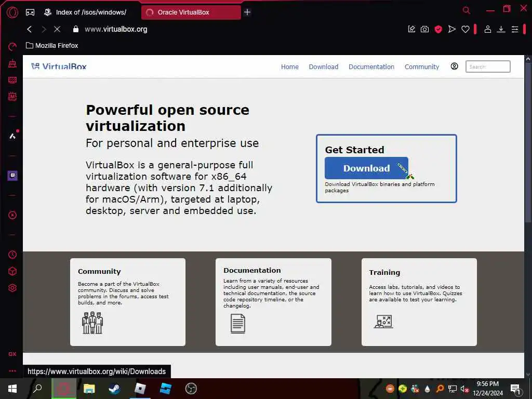Open OBS Studio from the taskbar
532x399 pixels.
point(191,389)
